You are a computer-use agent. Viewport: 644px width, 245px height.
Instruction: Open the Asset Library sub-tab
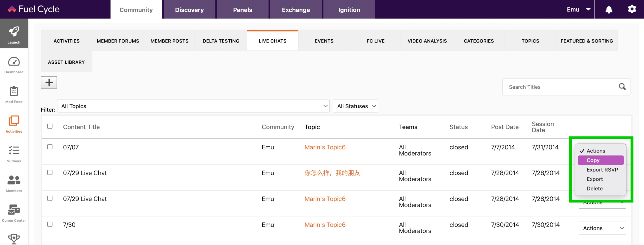coord(67,62)
